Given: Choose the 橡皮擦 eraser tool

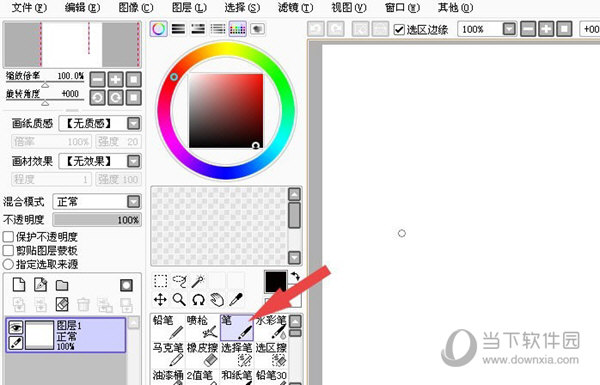Looking at the screenshot, I should [x=202, y=354].
